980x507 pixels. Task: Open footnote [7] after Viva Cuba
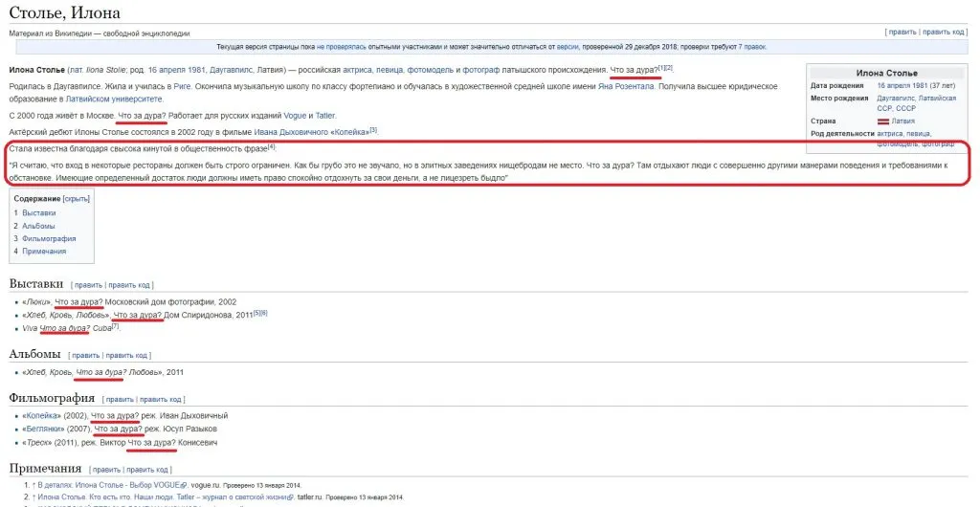(115, 326)
